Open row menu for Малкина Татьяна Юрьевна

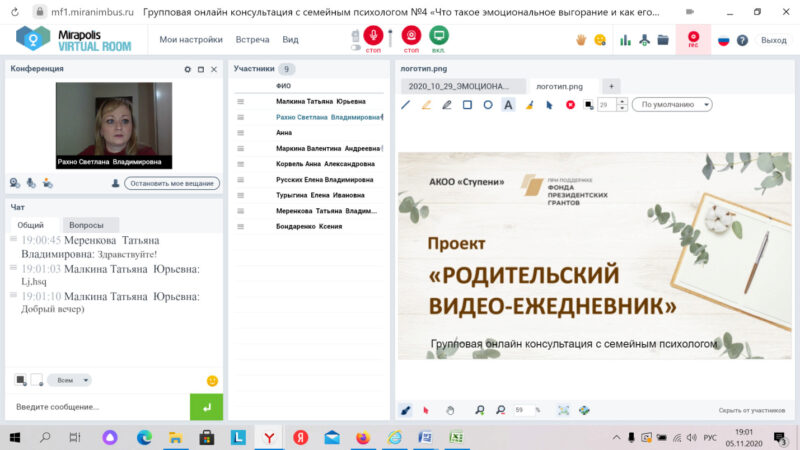point(240,102)
